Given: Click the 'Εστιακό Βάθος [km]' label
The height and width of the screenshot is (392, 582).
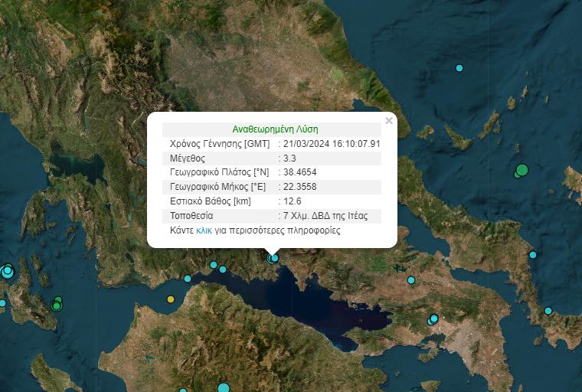Looking at the screenshot, I should point(211,201).
